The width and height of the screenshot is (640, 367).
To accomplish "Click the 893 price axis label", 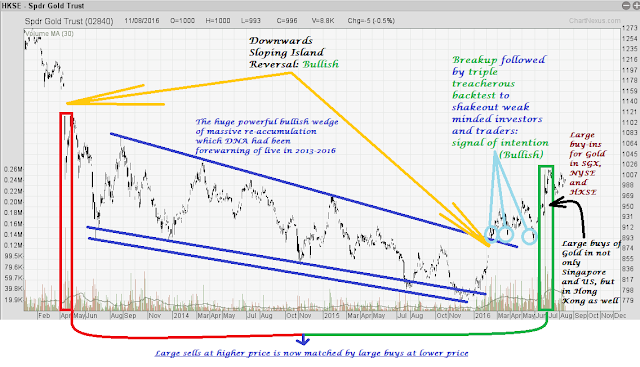I will [629, 238].
